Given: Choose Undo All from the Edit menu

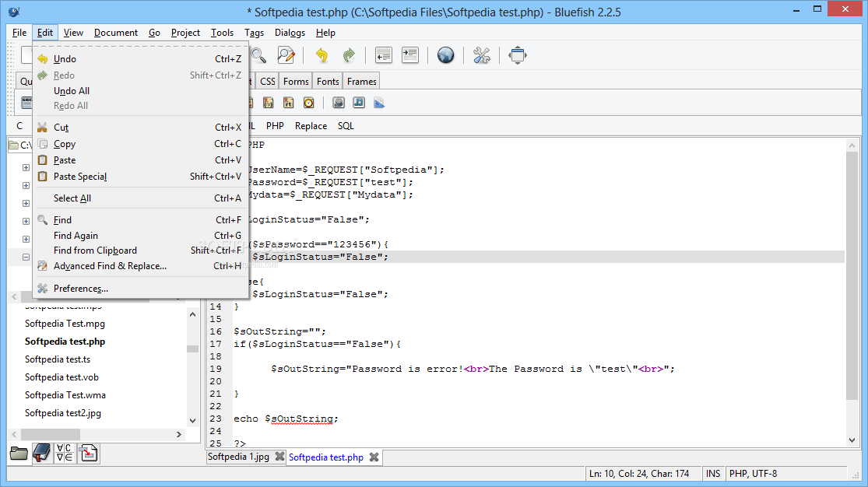Looking at the screenshot, I should pos(140,91).
